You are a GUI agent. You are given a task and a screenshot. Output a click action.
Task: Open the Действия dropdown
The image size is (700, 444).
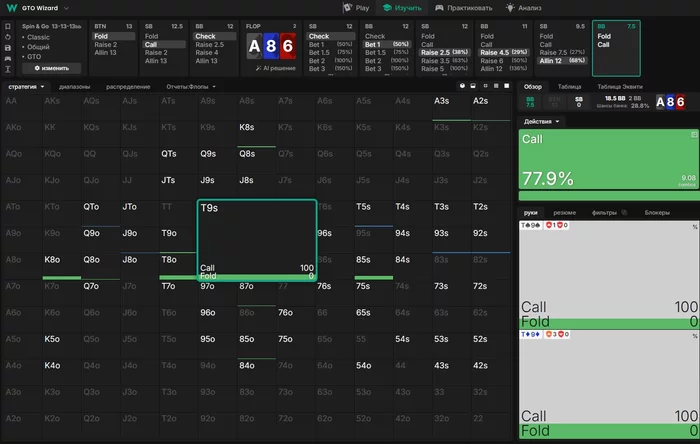[541, 121]
